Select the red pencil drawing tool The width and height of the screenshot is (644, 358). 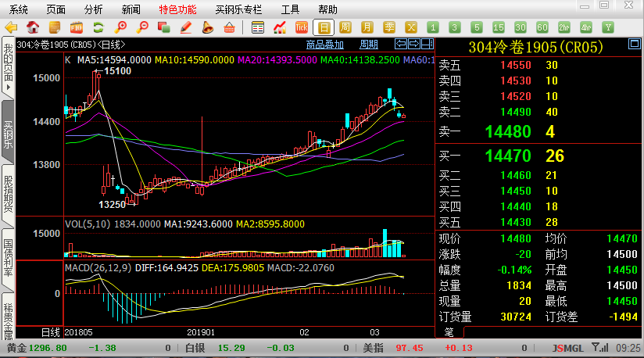(x=186, y=27)
